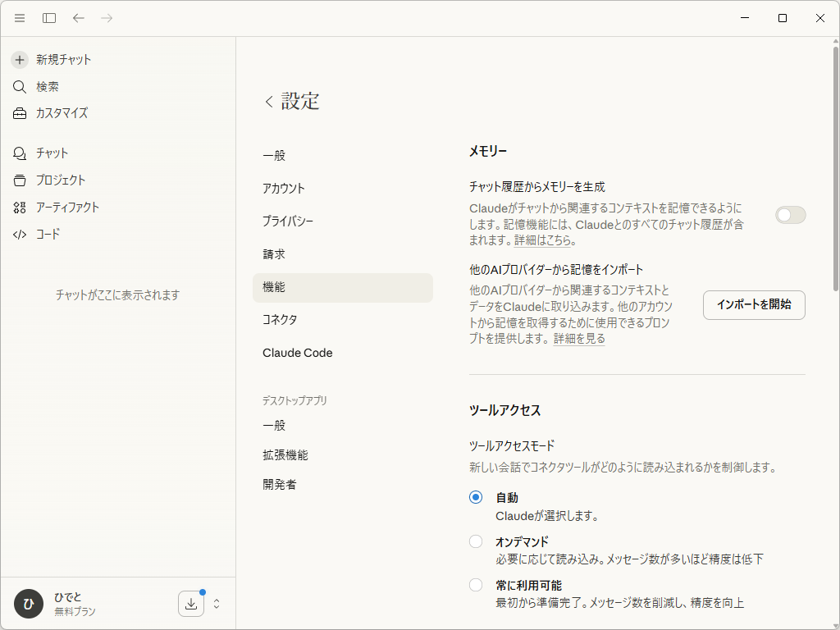
Task: Select the チャット speech bubble icon
Action: (x=20, y=153)
